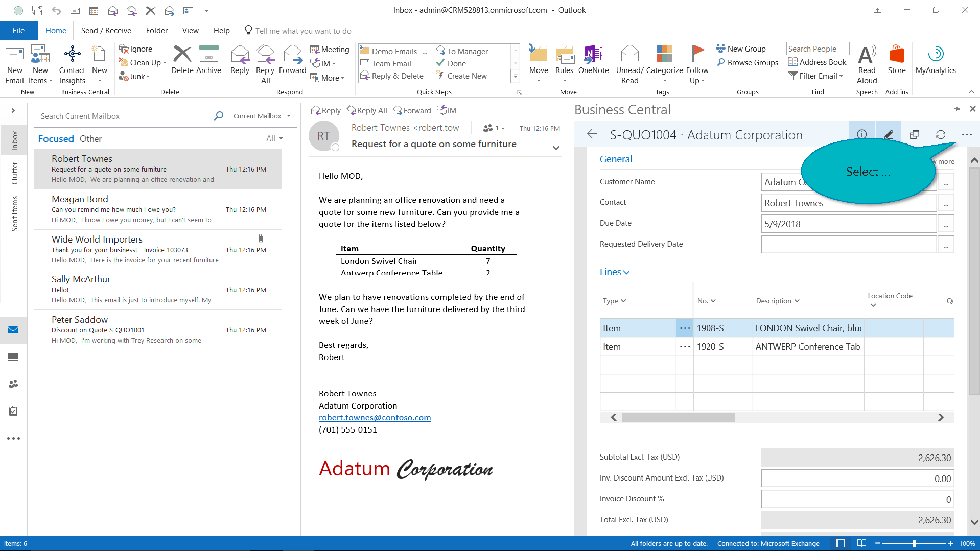Viewport: 980px width, 551px height.
Task: Refresh the Business Central quote pane
Action: pos(940,134)
